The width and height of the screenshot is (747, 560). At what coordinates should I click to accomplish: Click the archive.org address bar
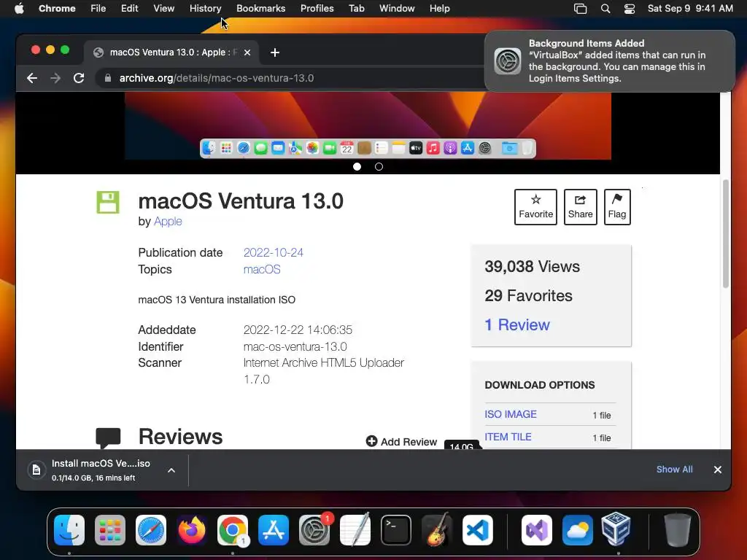tap(290, 78)
